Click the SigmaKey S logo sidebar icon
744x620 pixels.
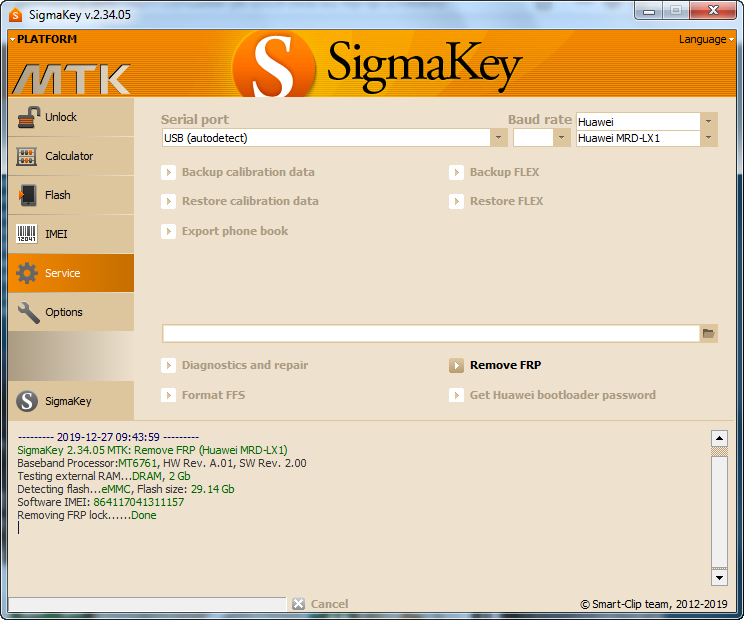[x=27, y=401]
